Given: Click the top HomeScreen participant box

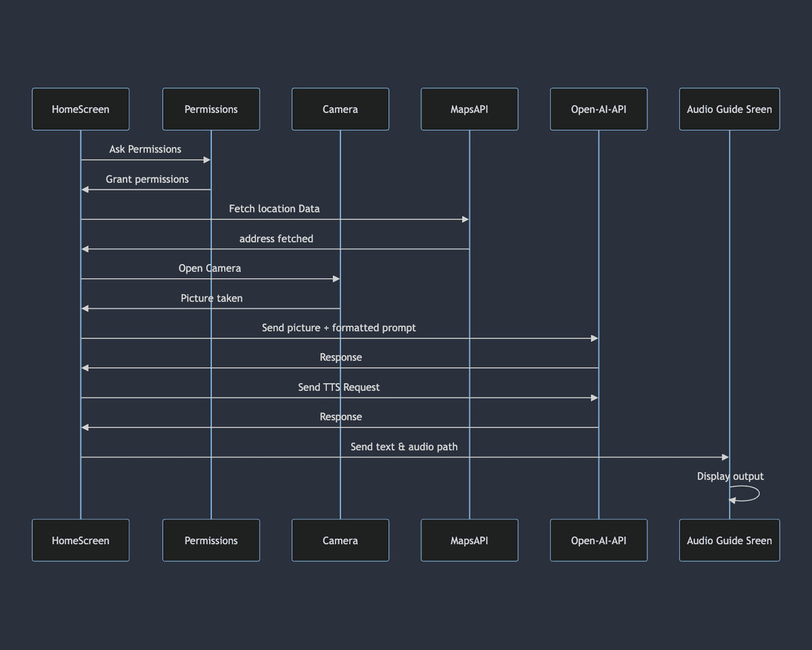Looking at the screenshot, I should coord(81,109).
